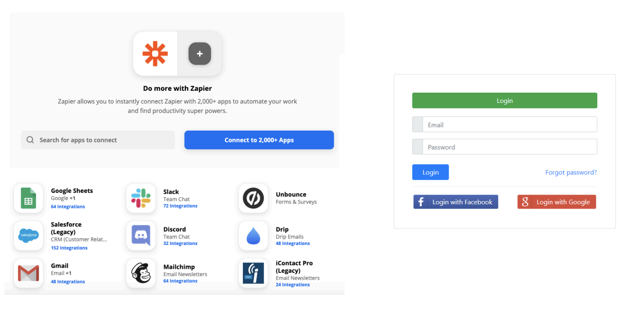Choose Login with Google
The image size is (644, 312).
557,202
